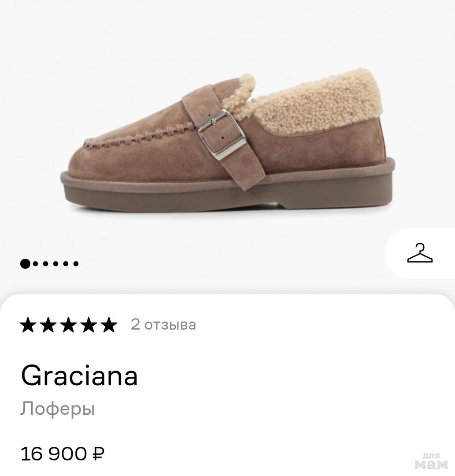Viewport: 455px width, 476px height.
Task: Switch to the second photo dot
Action: click(36, 264)
